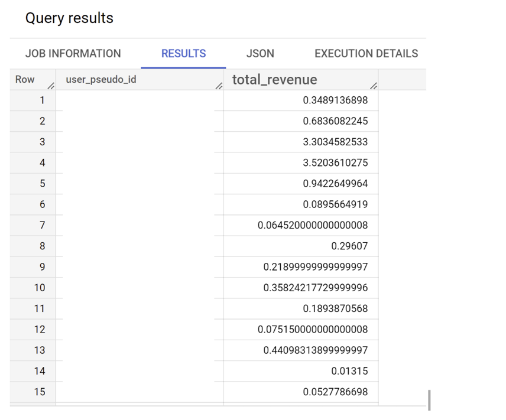506x420 pixels.
Task: Click the value 0.3489136898 in row 1
Action: point(335,100)
